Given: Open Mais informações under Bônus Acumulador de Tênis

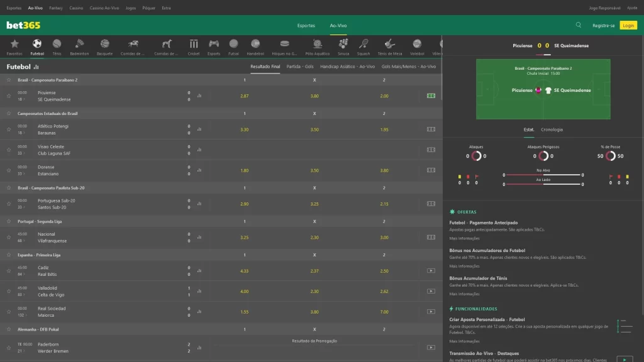Looking at the screenshot, I should [464, 294].
